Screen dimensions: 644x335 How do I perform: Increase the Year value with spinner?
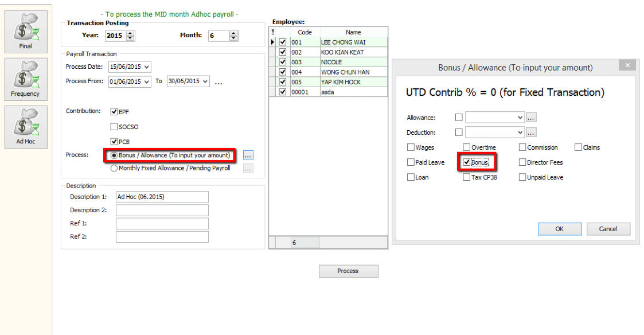(x=130, y=33)
